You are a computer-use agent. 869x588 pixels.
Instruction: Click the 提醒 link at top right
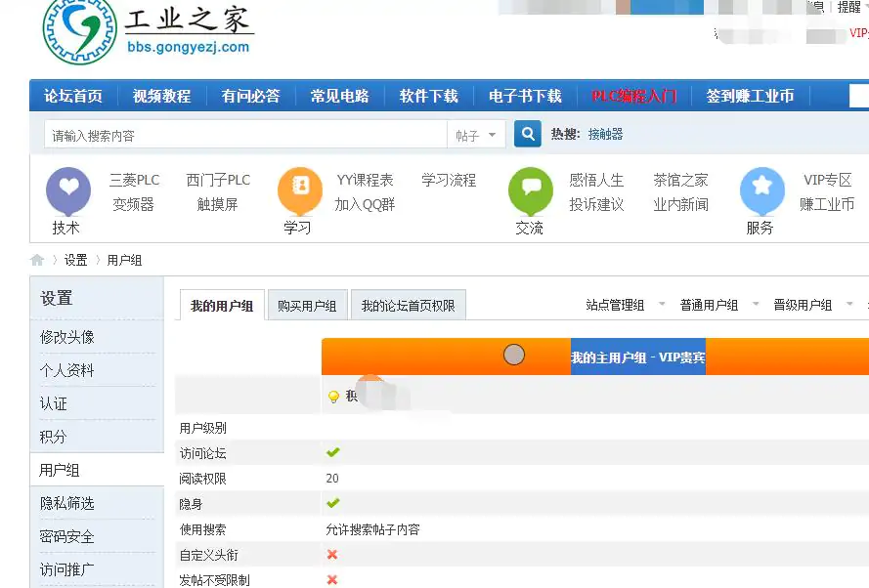point(848,7)
